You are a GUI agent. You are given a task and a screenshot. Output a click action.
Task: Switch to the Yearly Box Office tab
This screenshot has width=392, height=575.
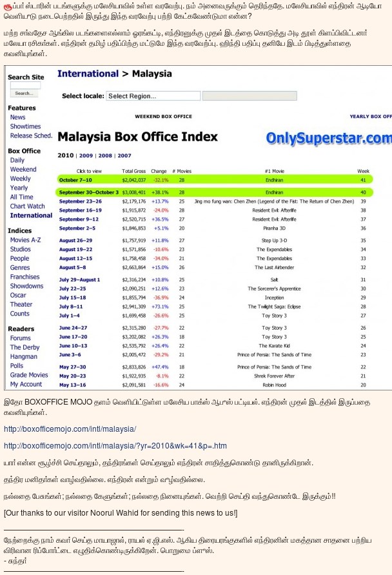370,117
